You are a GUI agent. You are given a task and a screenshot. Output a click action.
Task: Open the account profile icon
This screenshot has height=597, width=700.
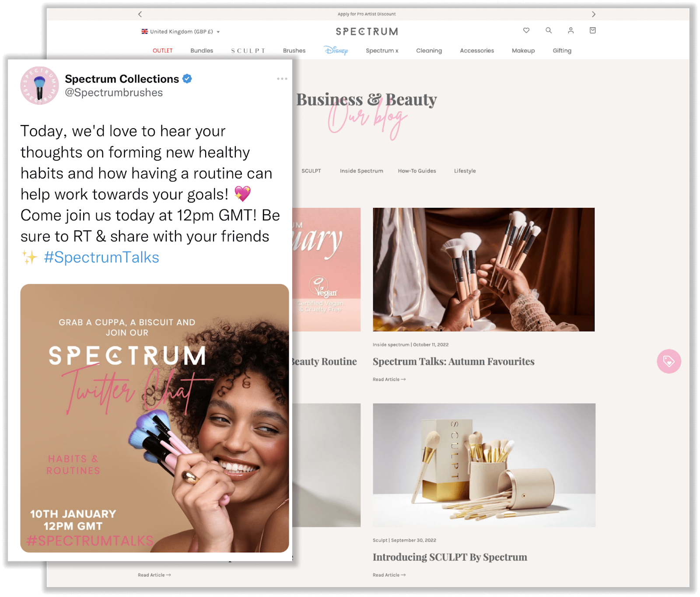(x=570, y=30)
